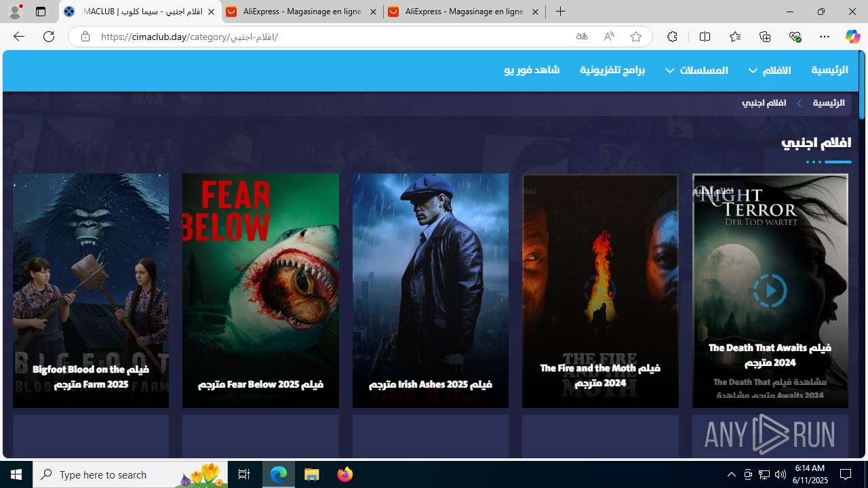
Task: Open Bigfoot Blood on the Farm 2025 poster
Action: [x=91, y=291]
